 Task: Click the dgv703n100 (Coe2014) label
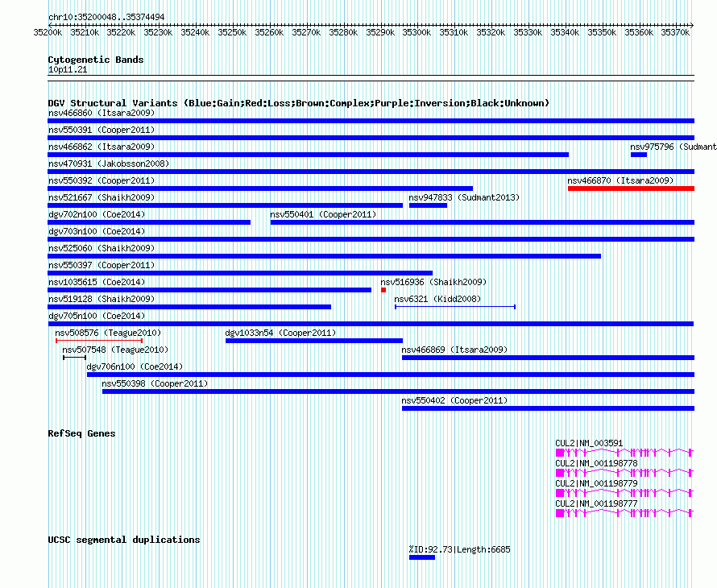pyautogui.click(x=97, y=231)
